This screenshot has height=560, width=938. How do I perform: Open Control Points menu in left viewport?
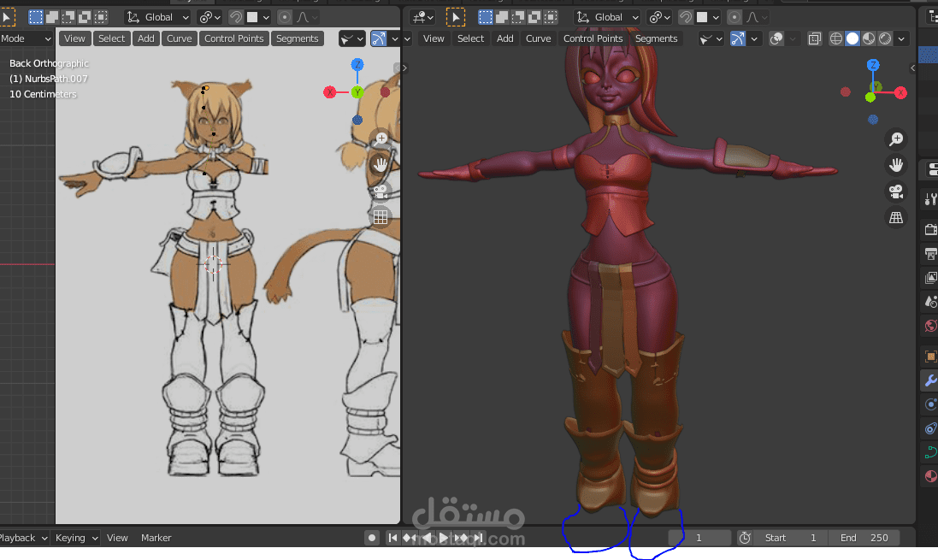pyautogui.click(x=233, y=38)
